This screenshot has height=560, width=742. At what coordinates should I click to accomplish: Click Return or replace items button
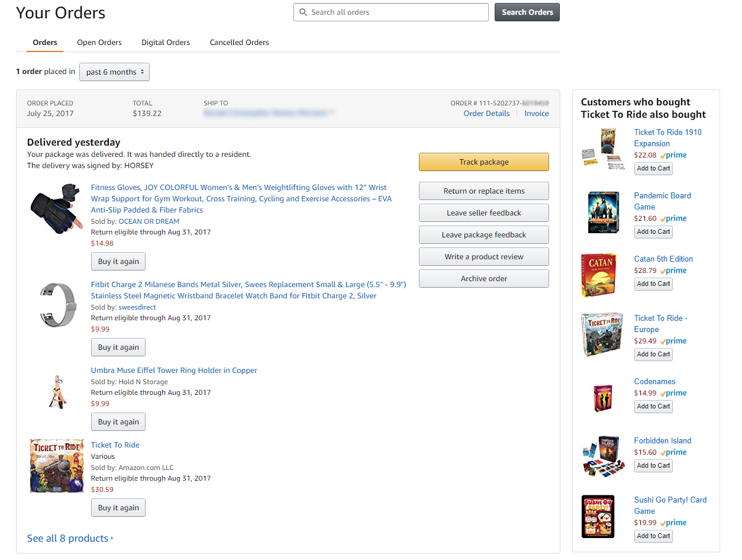point(484,191)
